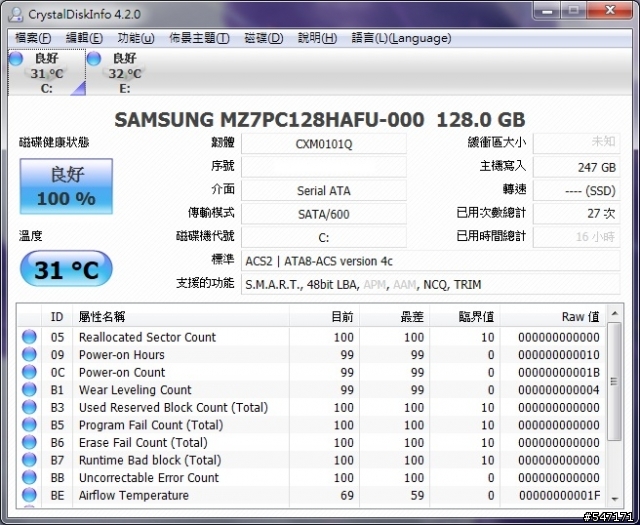
Task: Click status icon for Uncorrectable Error Count
Action: 29,477
